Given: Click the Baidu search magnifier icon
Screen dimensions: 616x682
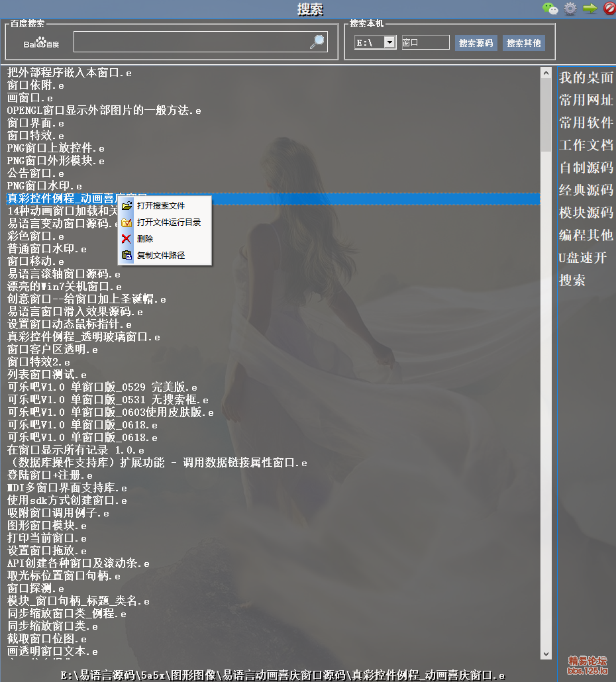Looking at the screenshot, I should click(318, 42).
